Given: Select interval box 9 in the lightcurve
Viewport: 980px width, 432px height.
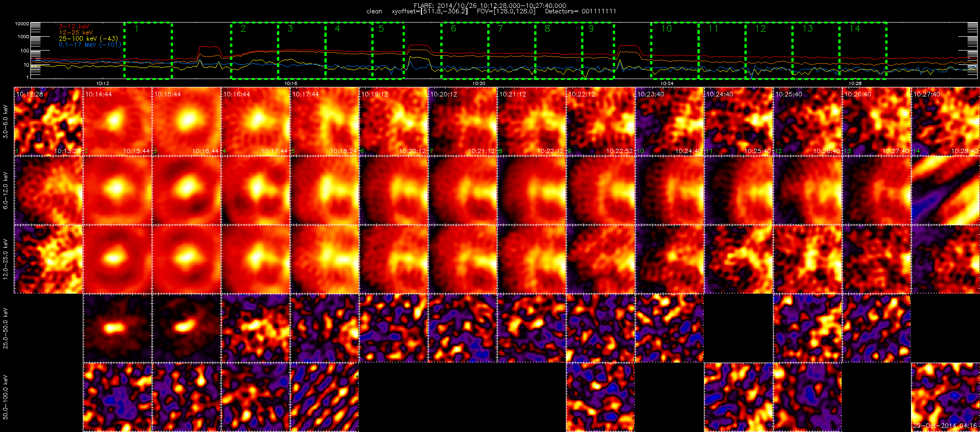Looking at the screenshot, I should 598,50.
